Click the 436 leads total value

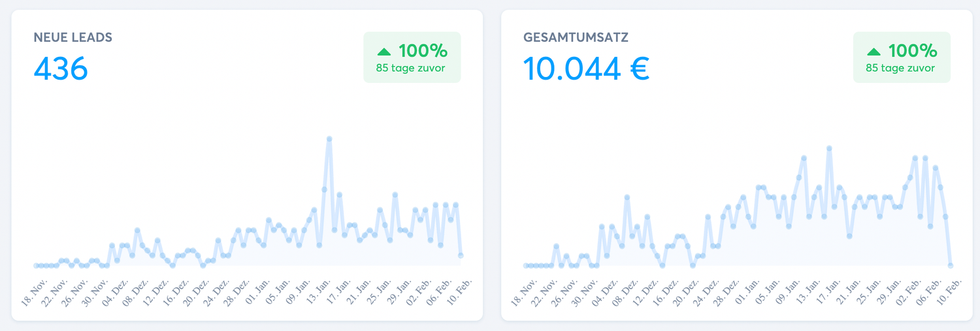pos(61,68)
